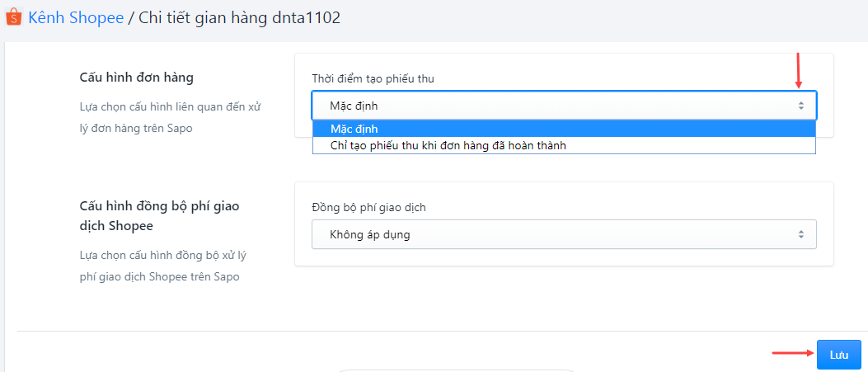Click the order configuration description about Sapo

click(170, 117)
